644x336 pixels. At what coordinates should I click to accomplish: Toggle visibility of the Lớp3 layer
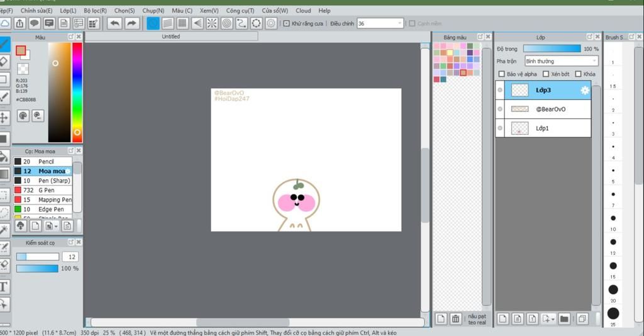coord(500,90)
